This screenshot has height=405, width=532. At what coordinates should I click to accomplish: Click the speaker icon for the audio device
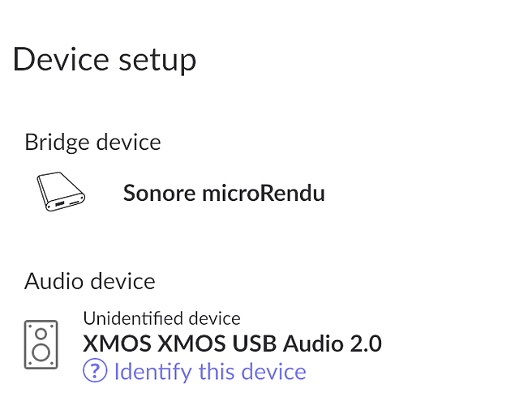pos(41,345)
